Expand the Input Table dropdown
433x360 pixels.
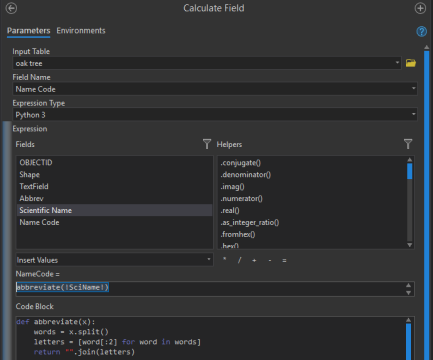pos(397,63)
